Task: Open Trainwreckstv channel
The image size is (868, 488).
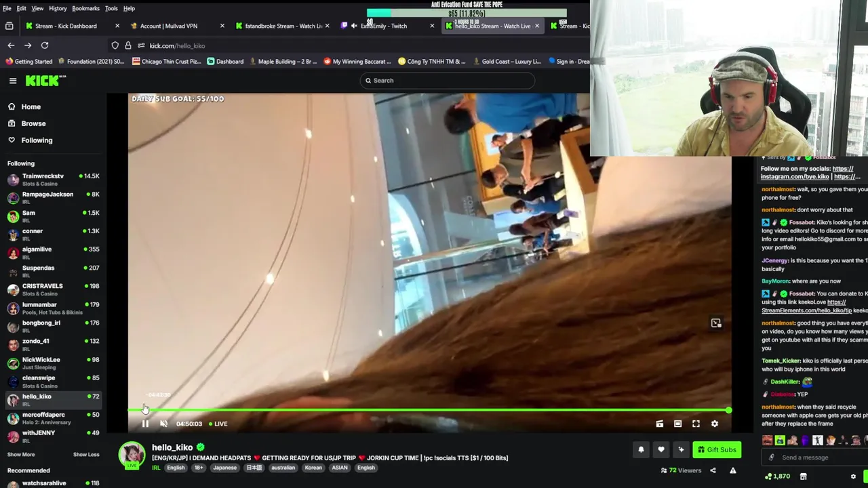Action: [x=53, y=179]
